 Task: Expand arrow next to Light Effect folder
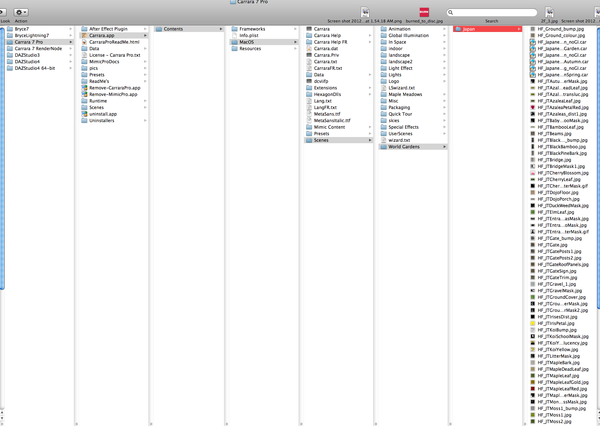[444, 68]
